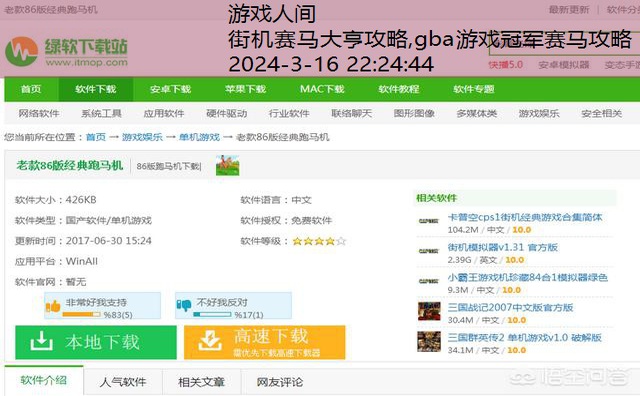640x396 pixels.
Task: Click the 本地下载 green download button
Action: (x=96, y=343)
